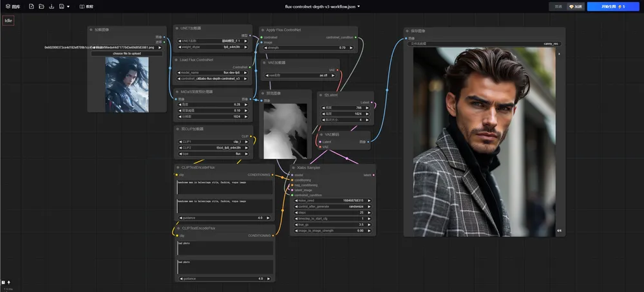Collapse the 保存图像 node via dot
Screen dimensions: 644x292
[x=407, y=31]
